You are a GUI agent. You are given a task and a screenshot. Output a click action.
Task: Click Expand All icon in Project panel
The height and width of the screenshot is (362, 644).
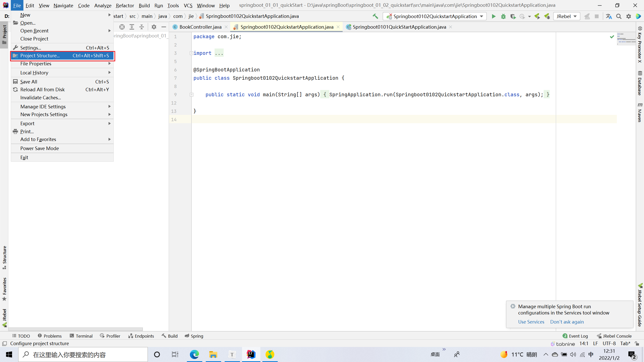coord(132,27)
